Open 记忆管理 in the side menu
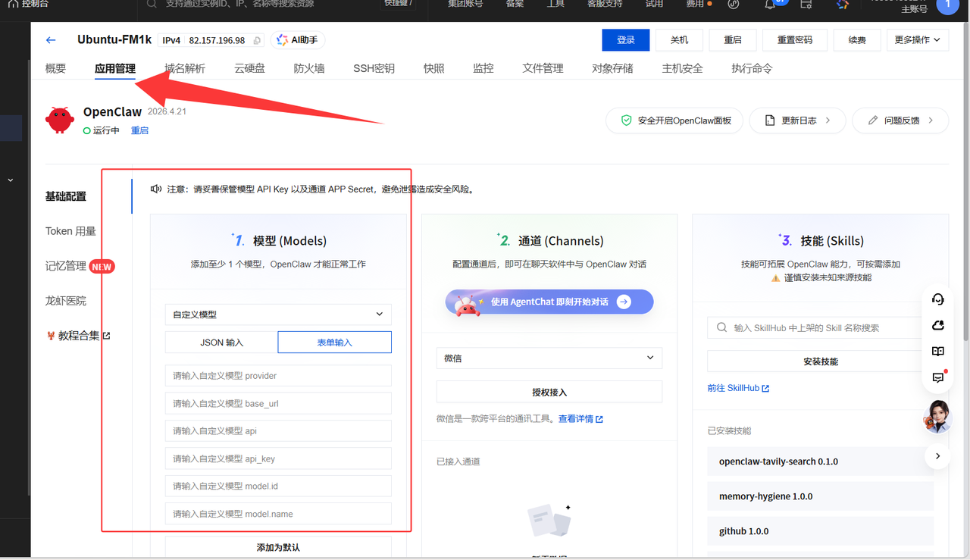 pos(66,266)
